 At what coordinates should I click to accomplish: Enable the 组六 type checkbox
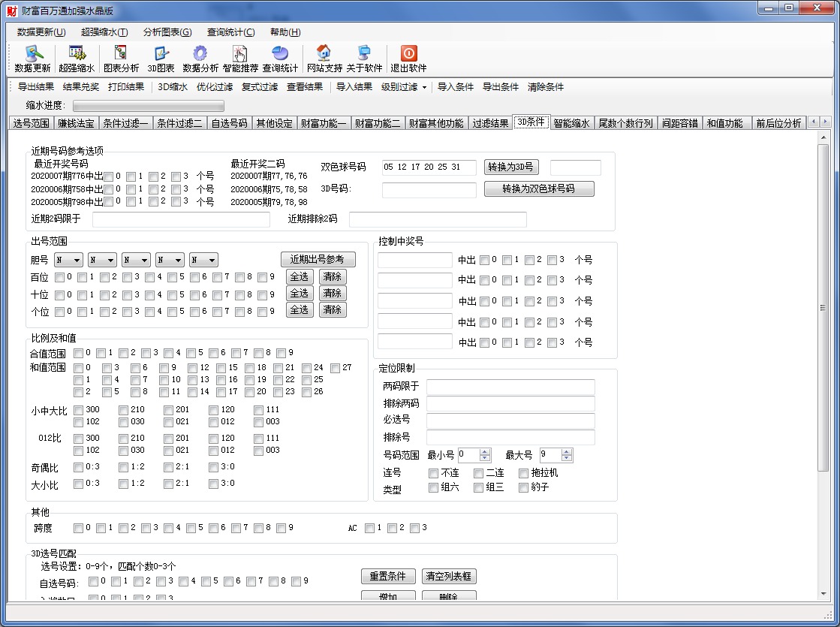click(434, 488)
